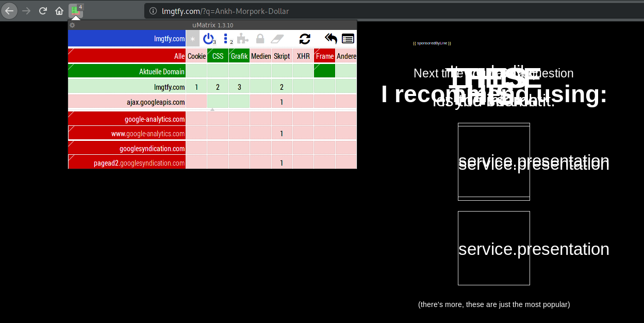The image size is (644, 323).
Task: Open the uMatrix logger list icon
Action: click(348, 39)
